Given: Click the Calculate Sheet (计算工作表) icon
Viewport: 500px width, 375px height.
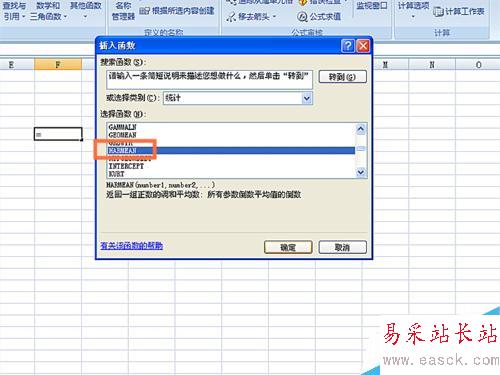Looking at the screenshot, I should (x=438, y=11).
